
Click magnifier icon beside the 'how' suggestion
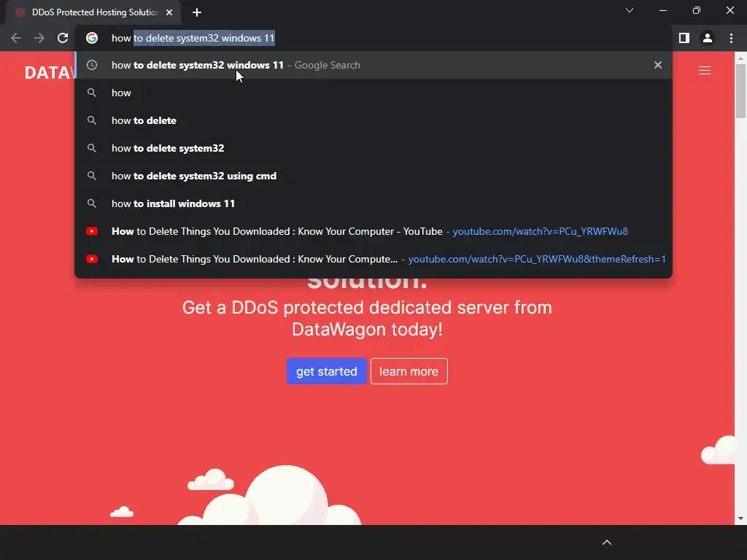point(92,93)
